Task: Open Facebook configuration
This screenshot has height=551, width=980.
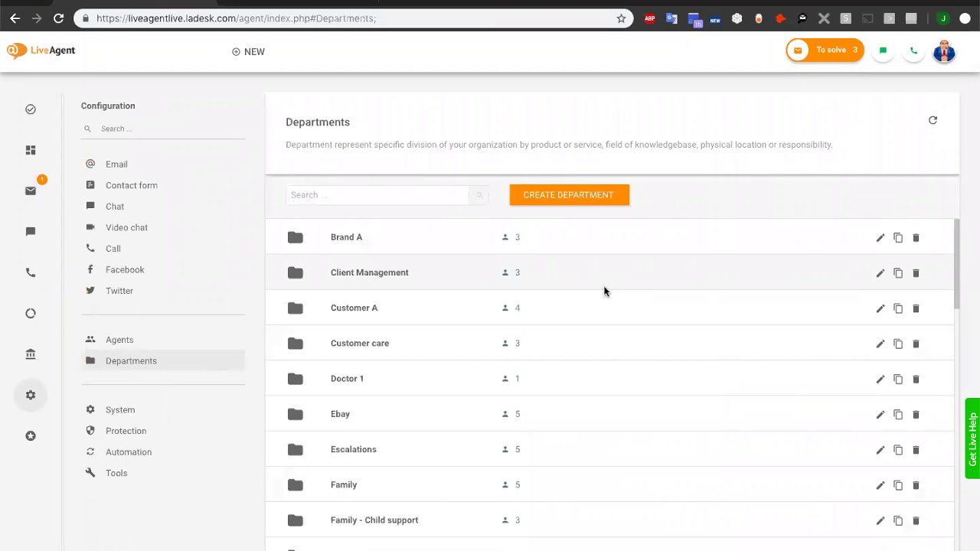Action: 125,269
